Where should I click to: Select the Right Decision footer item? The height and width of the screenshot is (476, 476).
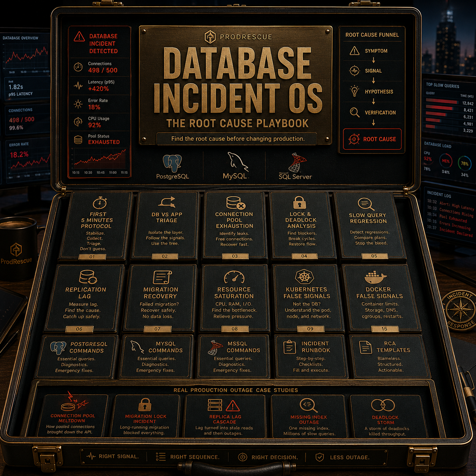(x=268, y=457)
